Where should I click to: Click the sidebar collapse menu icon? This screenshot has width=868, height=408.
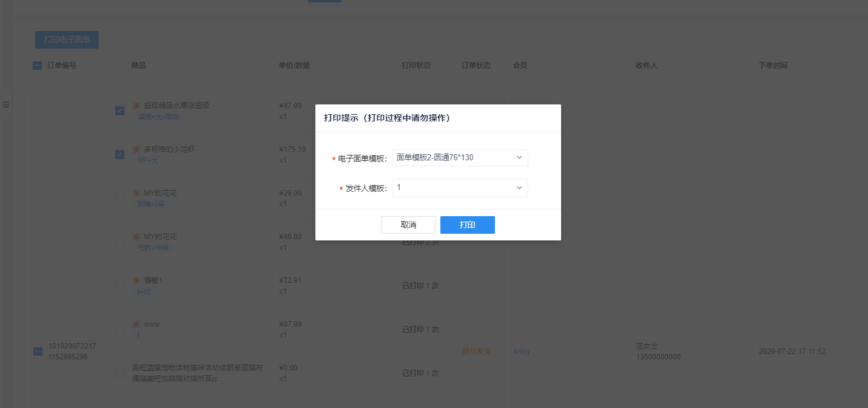[6, 104]
